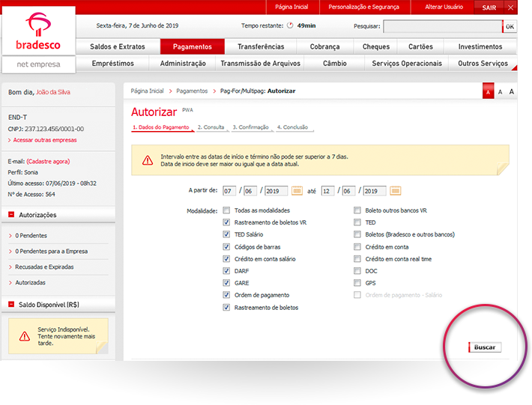
Task: Collapse the Saldo Disponível section
Action: coord(11,304)
